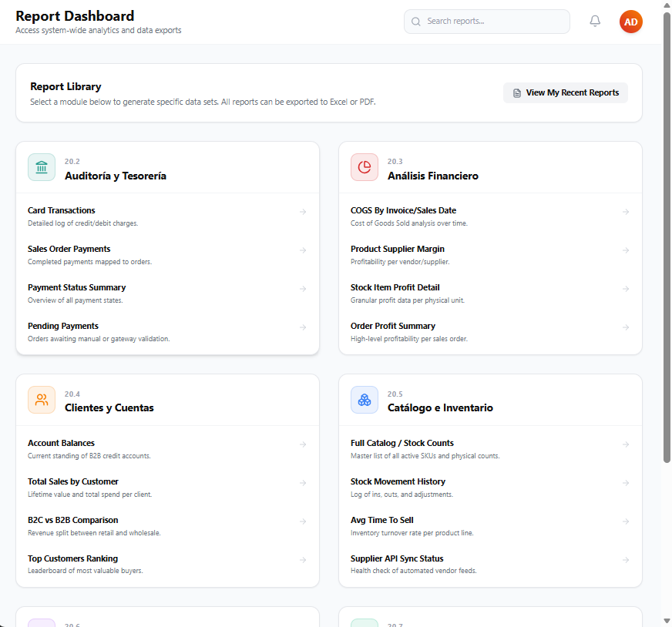Click the Report Dashboard page title

pos(75,16)
